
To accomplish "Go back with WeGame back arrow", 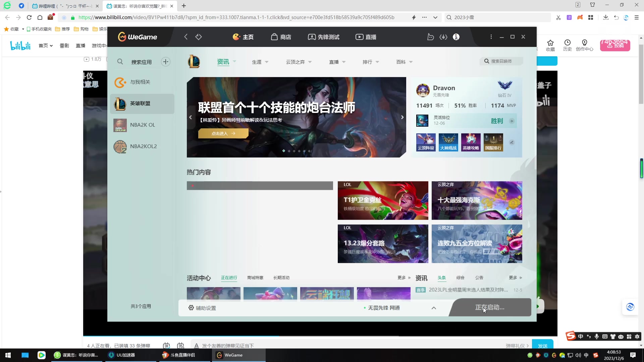I will (186, 37).
